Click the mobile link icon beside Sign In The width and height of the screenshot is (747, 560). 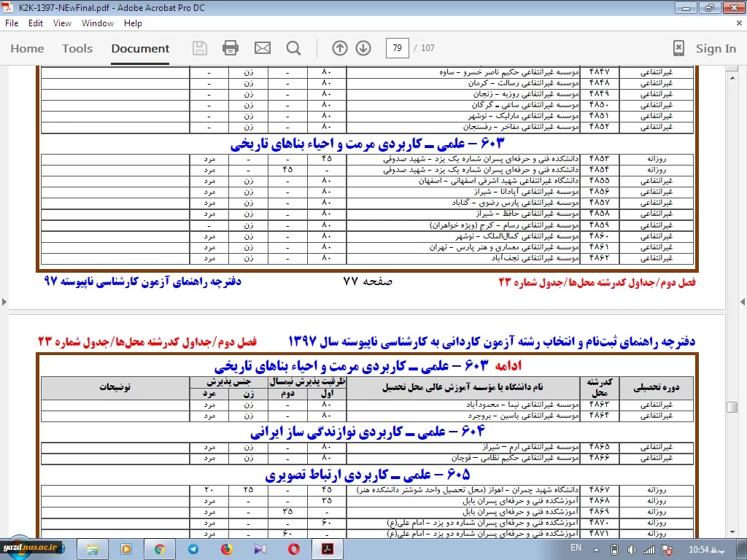[678, 48]
